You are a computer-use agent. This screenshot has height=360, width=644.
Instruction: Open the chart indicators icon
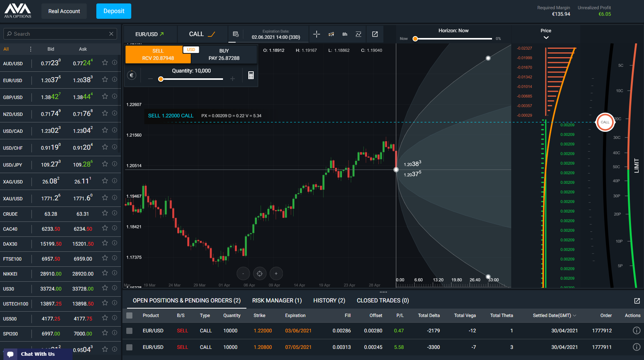(x=358, y=34)
